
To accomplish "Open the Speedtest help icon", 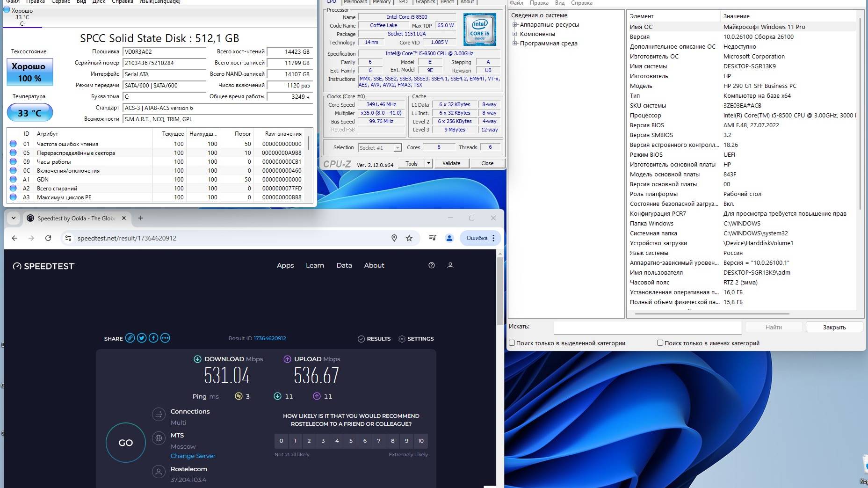I will pyautogui.click(x=432, y=265).
